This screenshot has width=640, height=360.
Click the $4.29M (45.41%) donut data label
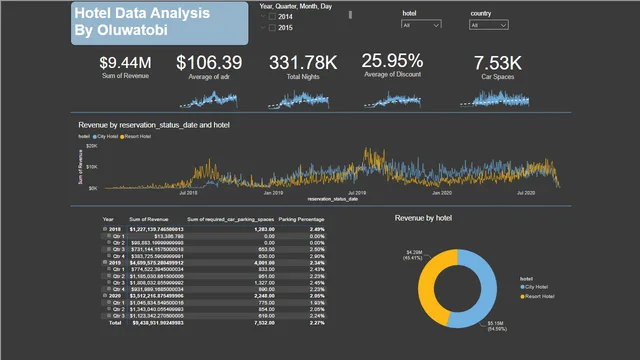[413, 255]
